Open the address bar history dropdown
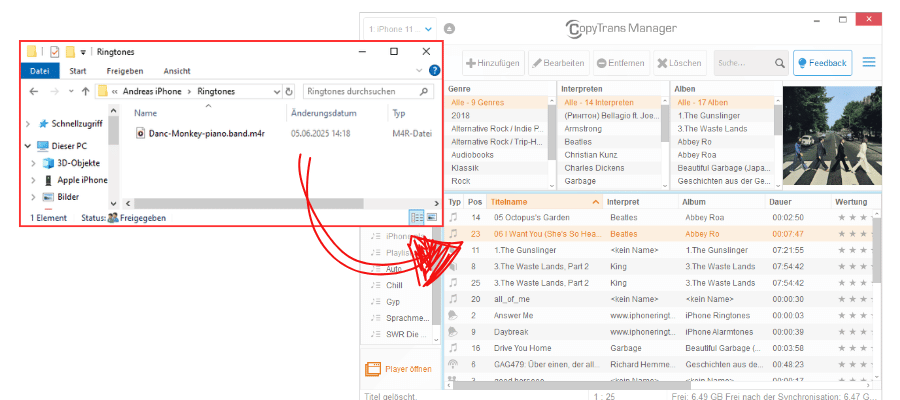Viewport: 900px width, 400px height. [x=277, y=91]
